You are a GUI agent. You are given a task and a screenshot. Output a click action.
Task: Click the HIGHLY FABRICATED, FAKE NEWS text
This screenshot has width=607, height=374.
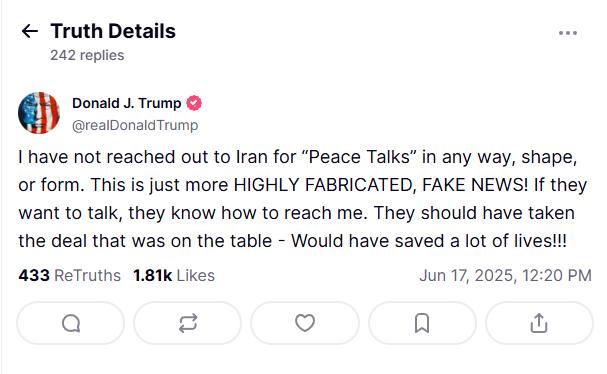[381, 185]
